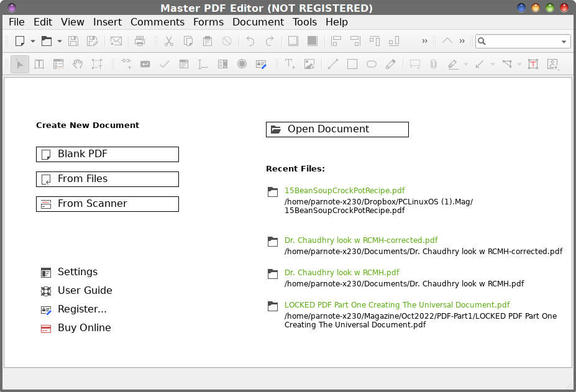576x392 pixels.
Task: Click the Blank PDF button
Action: click(107, 154)
